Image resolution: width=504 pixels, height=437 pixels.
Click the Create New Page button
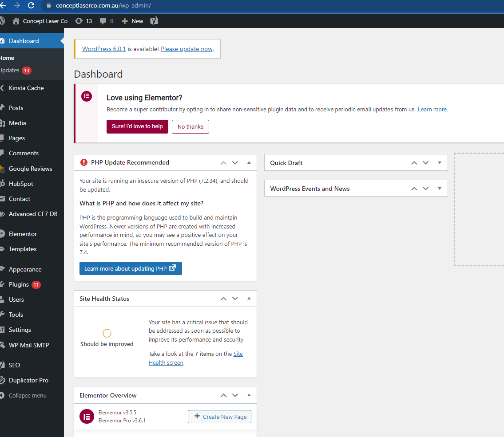[219, 417]
